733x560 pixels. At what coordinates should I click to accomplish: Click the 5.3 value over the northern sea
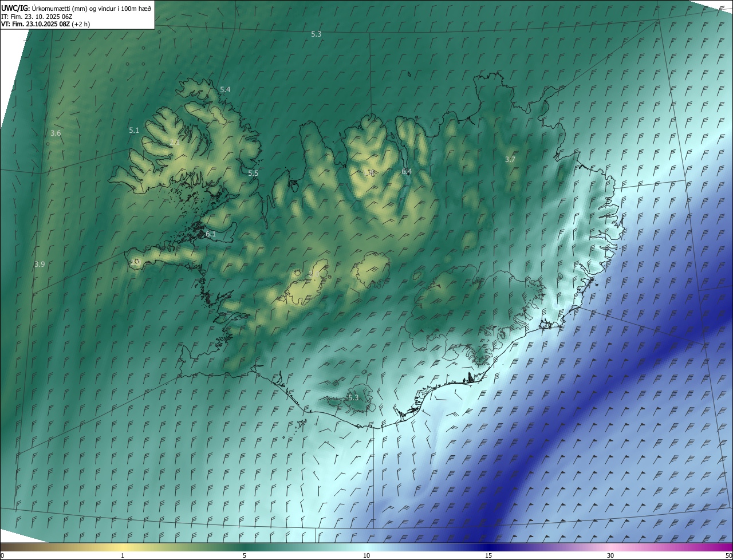tap(316, 34)
